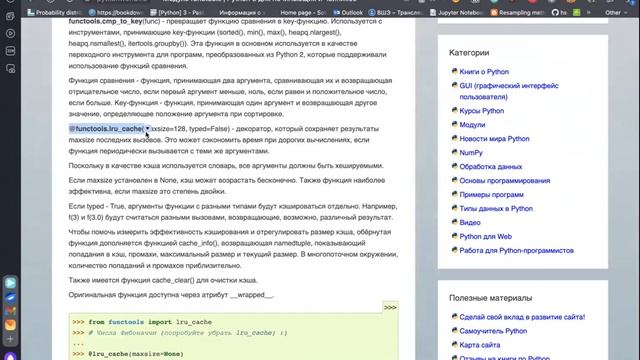The width and height of the screenshot is (640, 360).
Task: Click the Категории sidebar heading
Action: pos(469,53)
